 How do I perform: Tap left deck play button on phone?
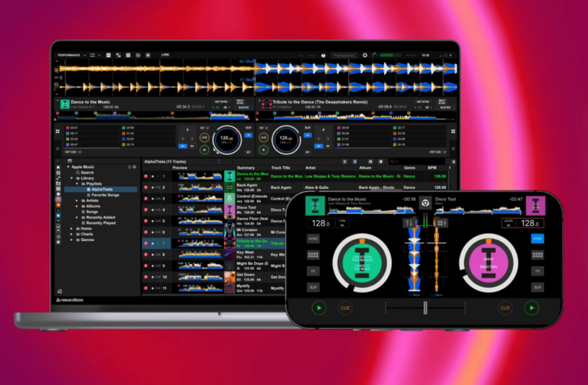click(319, 308)
